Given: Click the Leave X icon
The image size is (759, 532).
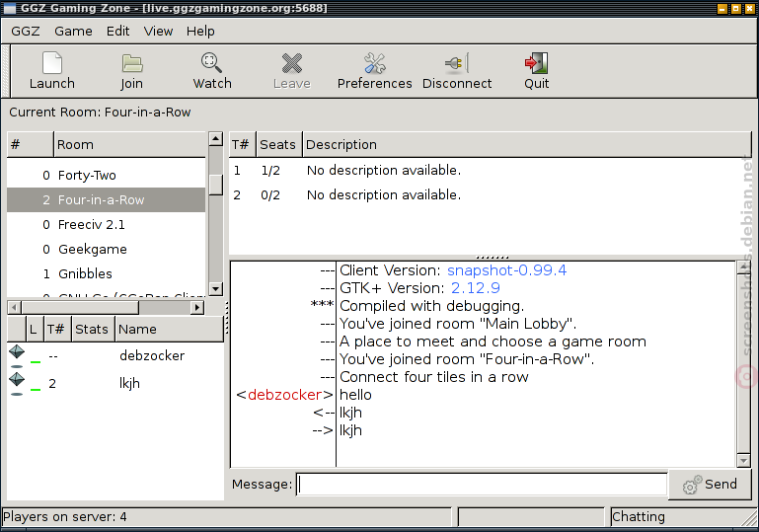Looking at the screenshot, I should 292,63.
